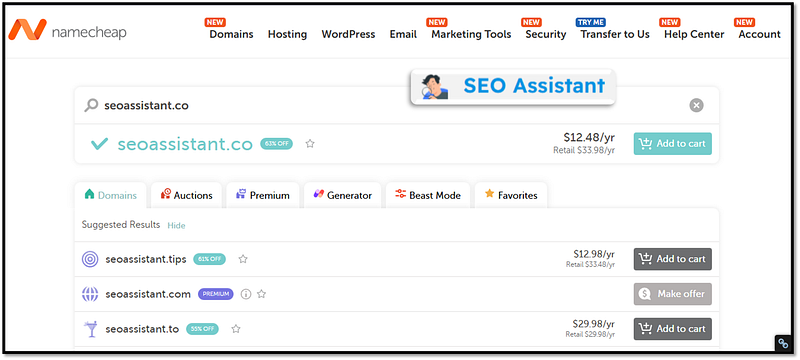This screenshot has height=360, width=800.
Task: Open the Account menu
Action: pos(759,34)
